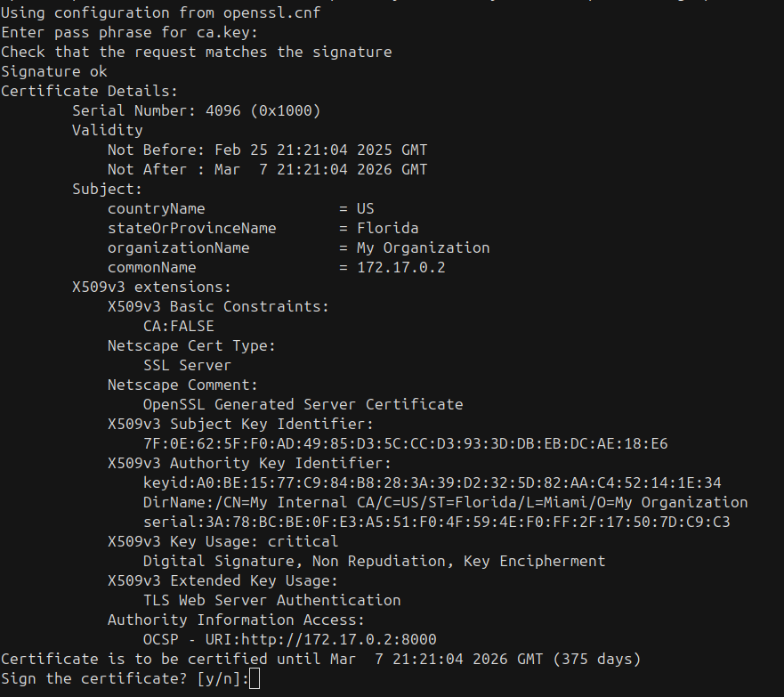
Task: Click the DirName line of the authority
Action: (x=445, y=502)
